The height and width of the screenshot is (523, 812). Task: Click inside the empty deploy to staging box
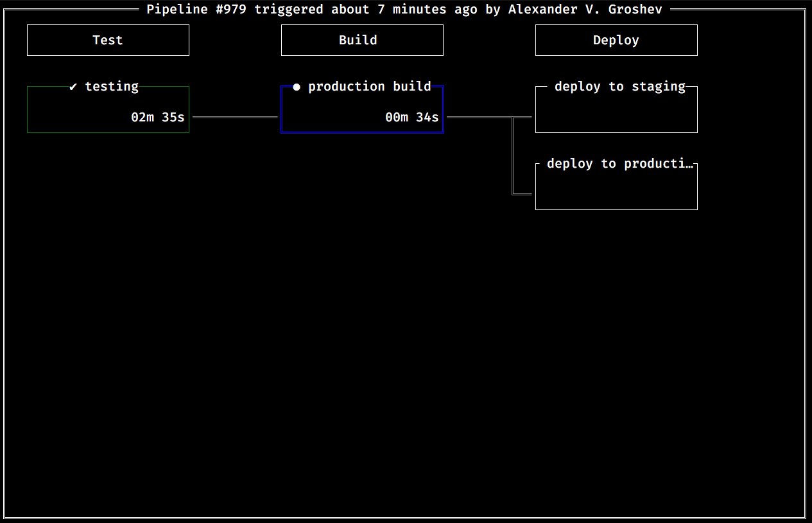(616, 114)
